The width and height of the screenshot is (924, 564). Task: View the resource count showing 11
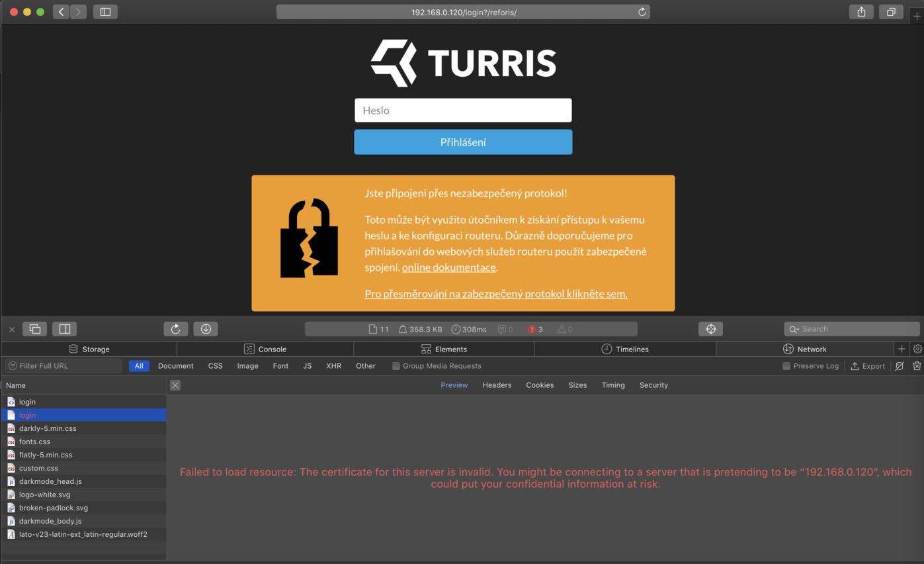(379, 329)
